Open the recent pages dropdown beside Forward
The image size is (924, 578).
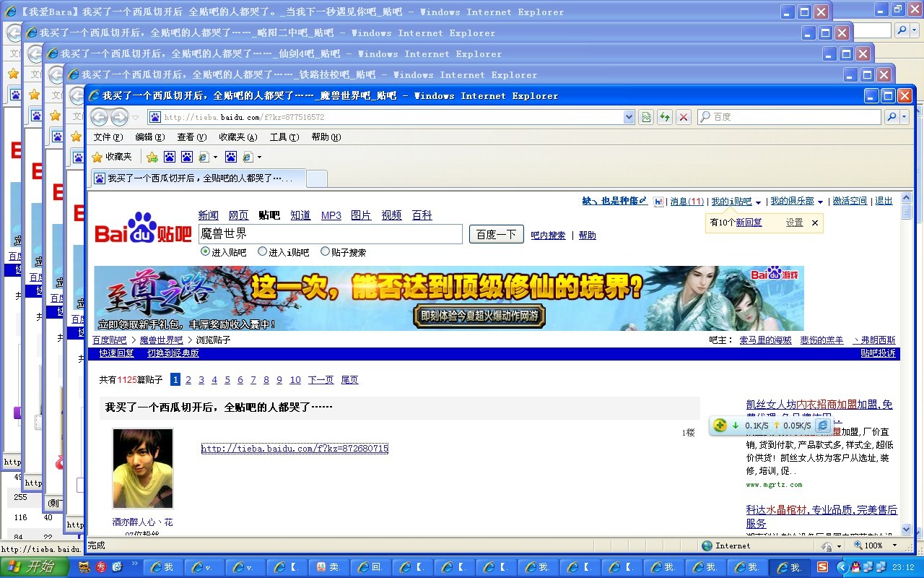pyautogui.click(x=136, y=117)
